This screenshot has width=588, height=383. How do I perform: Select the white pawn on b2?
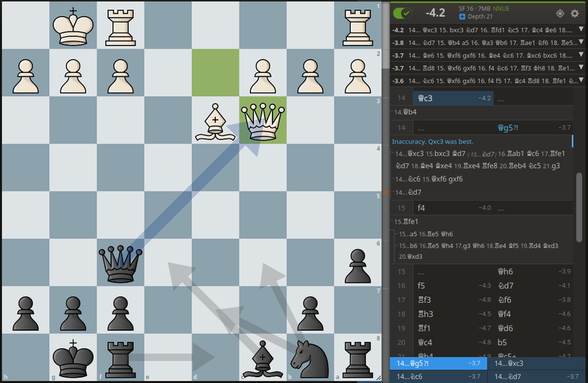coord(310,76)
